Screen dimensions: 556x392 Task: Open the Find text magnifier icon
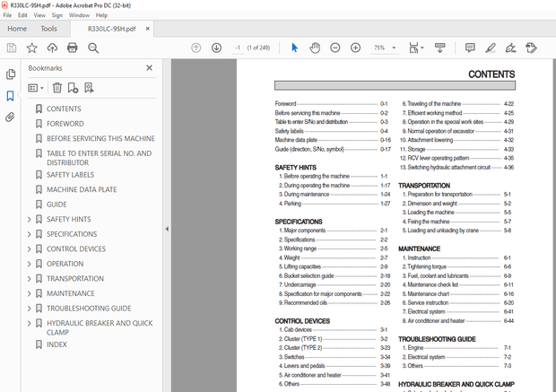93,48
